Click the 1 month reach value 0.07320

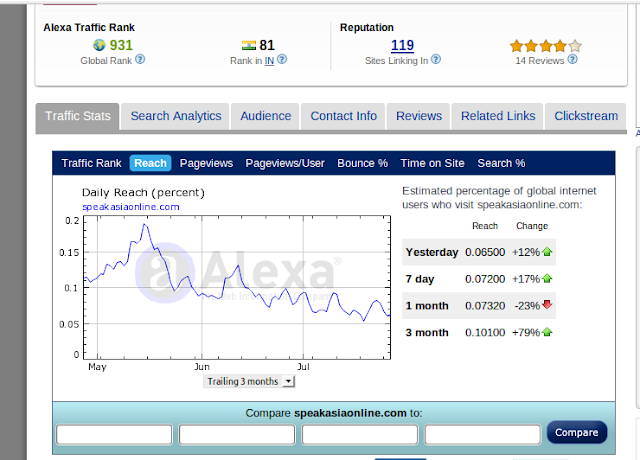click(x=485, y=306)
